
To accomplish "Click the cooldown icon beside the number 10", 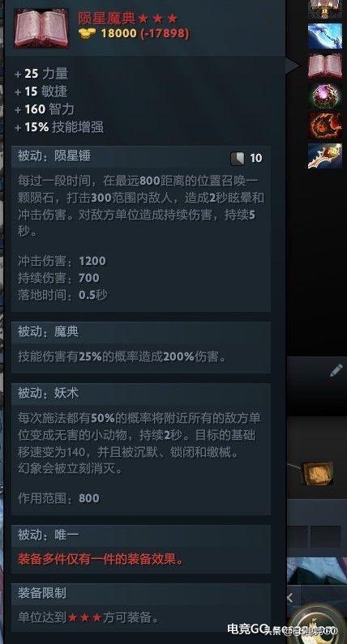I will click(x=238, y=158).
